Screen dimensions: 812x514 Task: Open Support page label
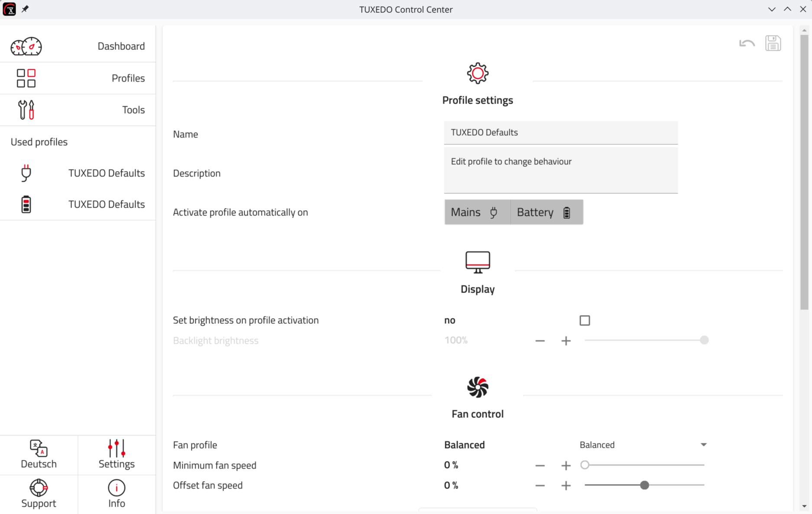[39, 503]
